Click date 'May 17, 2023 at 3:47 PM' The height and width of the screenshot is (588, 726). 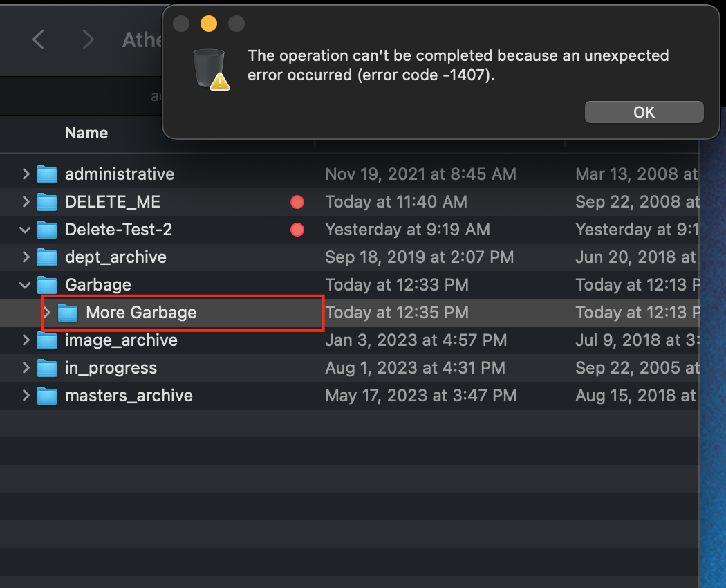pyautogui.click(x=420, y=396)
